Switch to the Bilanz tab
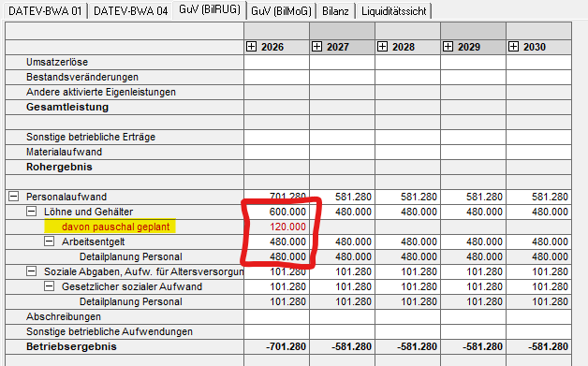588x366 pixels. pyautogui.click(x=335, y=11)
